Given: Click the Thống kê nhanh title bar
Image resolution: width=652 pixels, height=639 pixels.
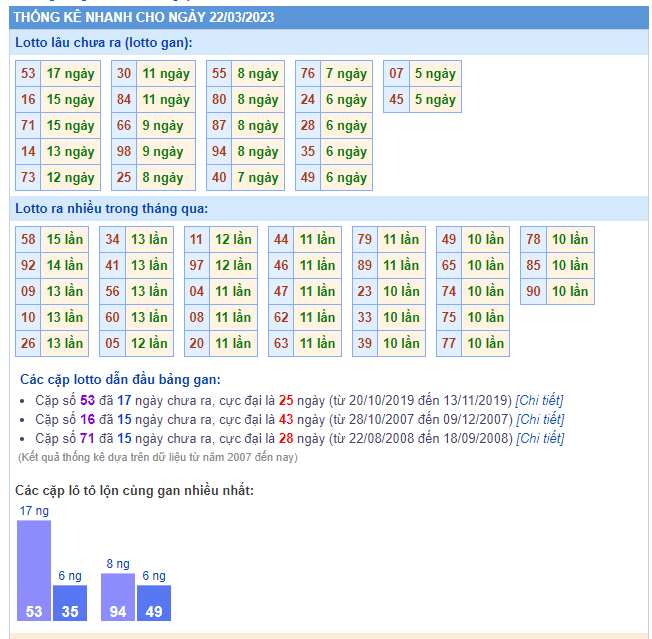Looking at the screenshot, I should 144,17.
